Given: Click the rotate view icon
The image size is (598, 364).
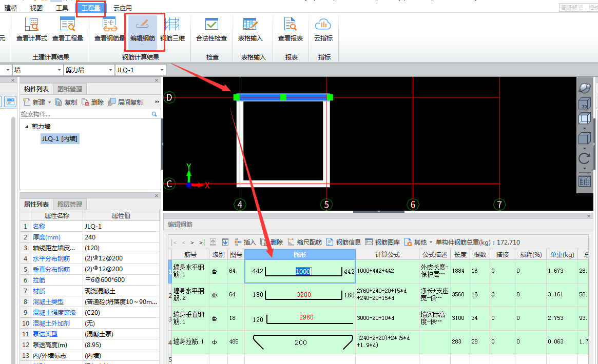Looking at the screenshot, I should pyautogui.click(x=584, y=158).
